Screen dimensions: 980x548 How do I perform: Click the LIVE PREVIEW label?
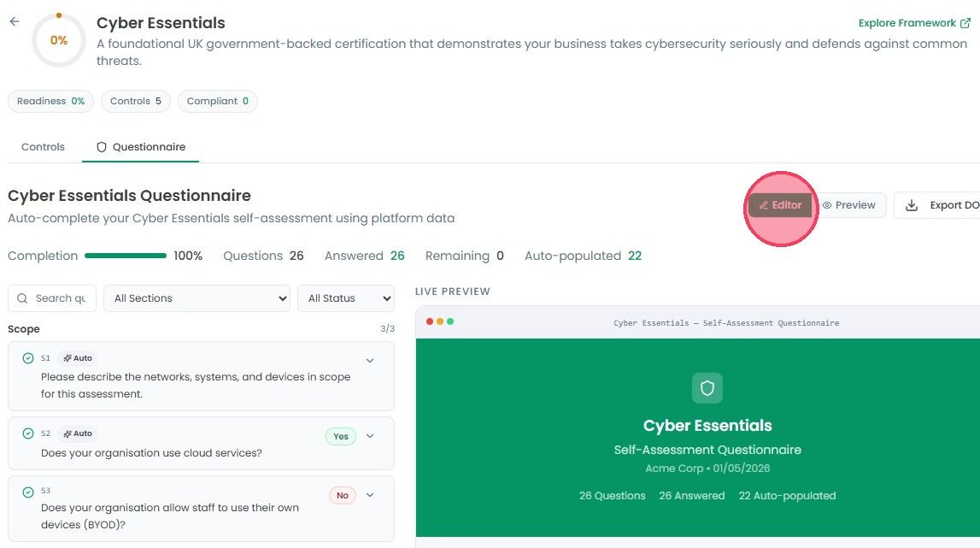(x=453, y=292)
